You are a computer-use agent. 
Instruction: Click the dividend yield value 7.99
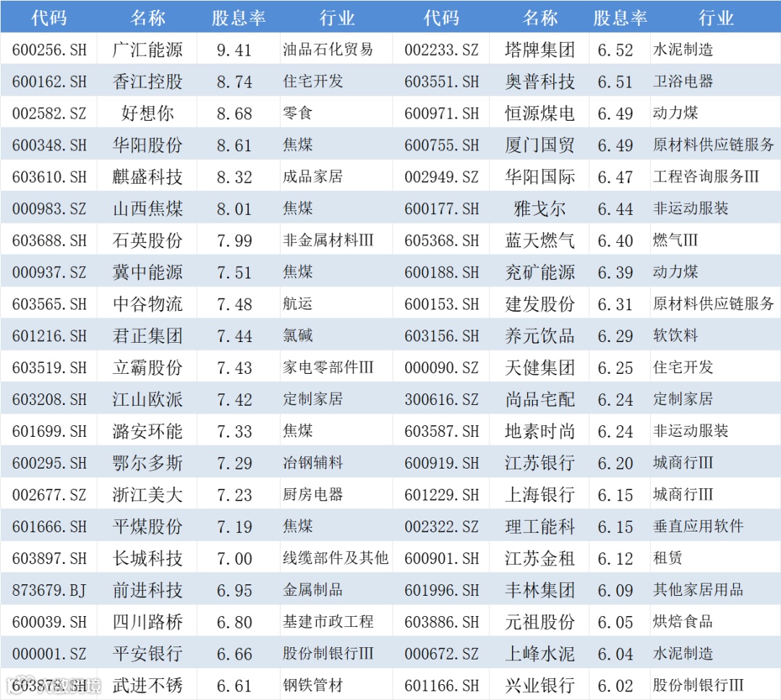pyautogui.click(x=234, y=241)
